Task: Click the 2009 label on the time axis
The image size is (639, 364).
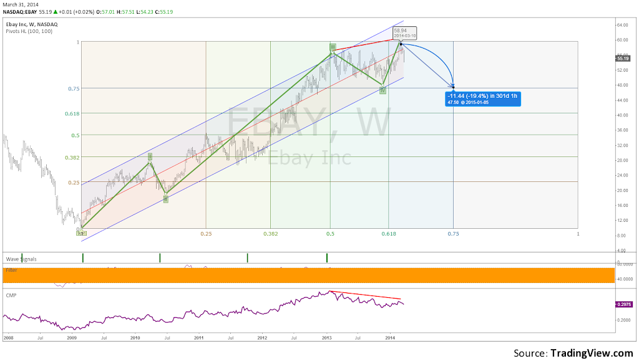Action: (x=72, y=338)
